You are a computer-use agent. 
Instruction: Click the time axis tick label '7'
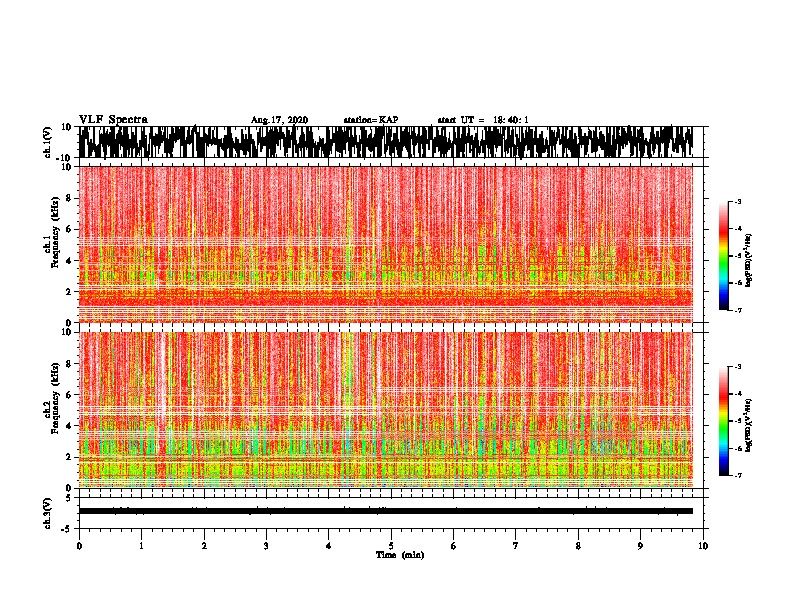[x=516, y=546]
